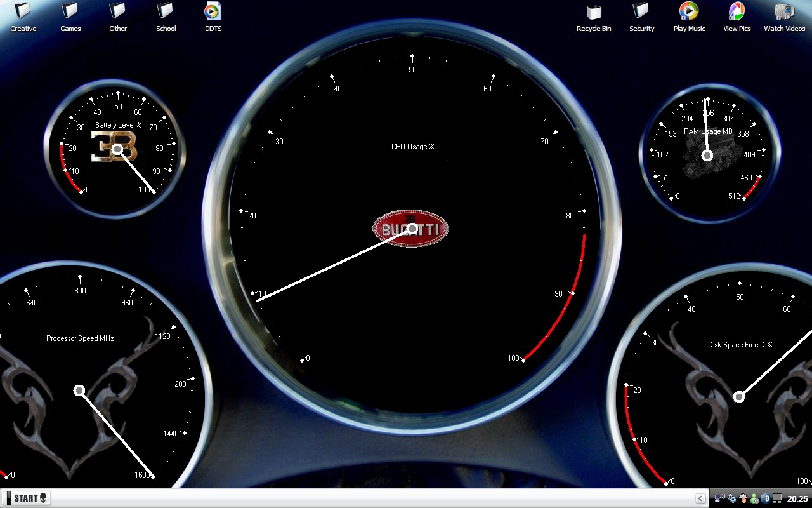Click the 'Battery Level %' gauge label

tap(119, 125)
